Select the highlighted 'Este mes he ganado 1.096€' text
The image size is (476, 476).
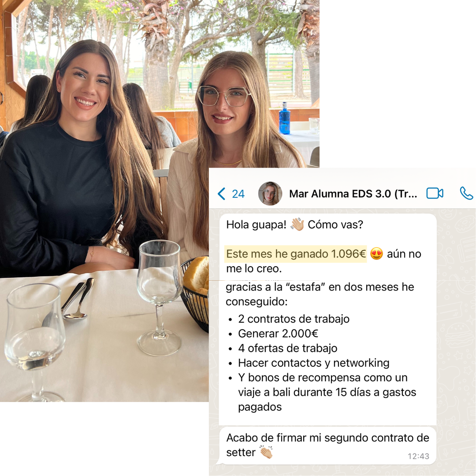[x=296, y=254]
